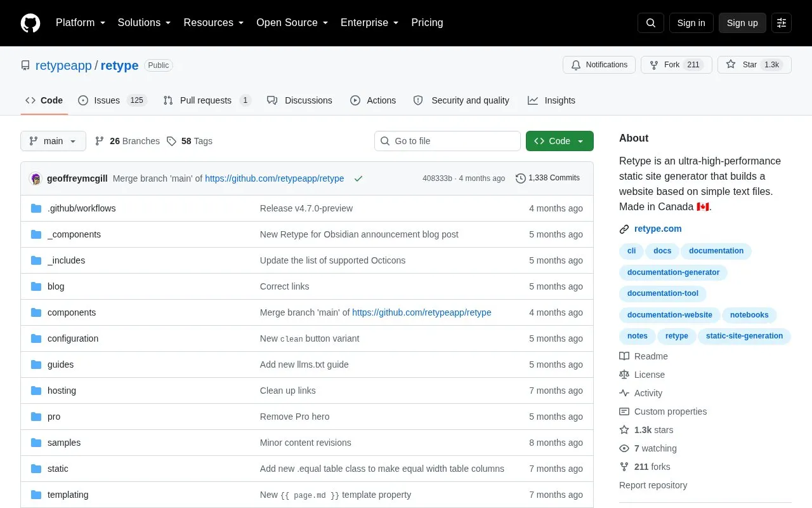Open the GitHub logo homepage

(30, 23)
